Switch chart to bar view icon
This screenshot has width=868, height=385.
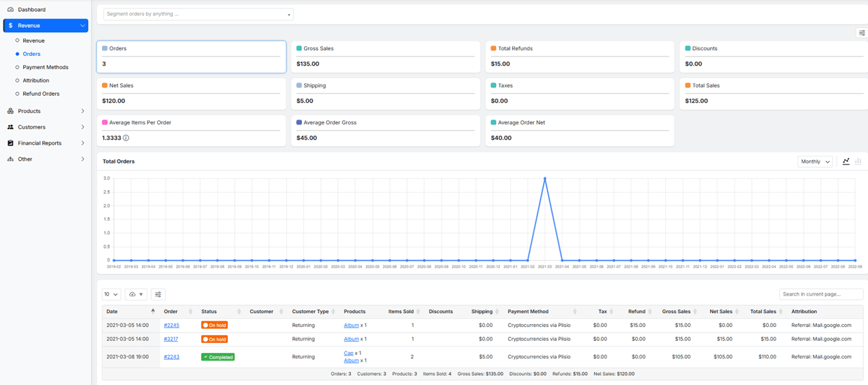[858, 161]
